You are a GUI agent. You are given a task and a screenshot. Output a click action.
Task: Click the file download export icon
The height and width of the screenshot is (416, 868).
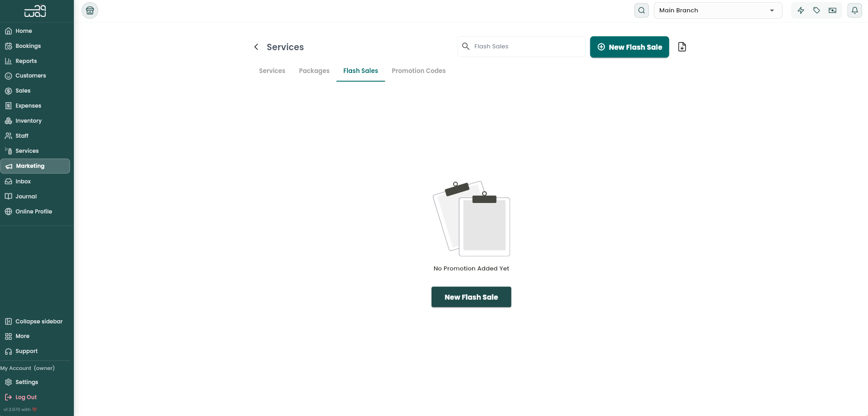[682, 47]
